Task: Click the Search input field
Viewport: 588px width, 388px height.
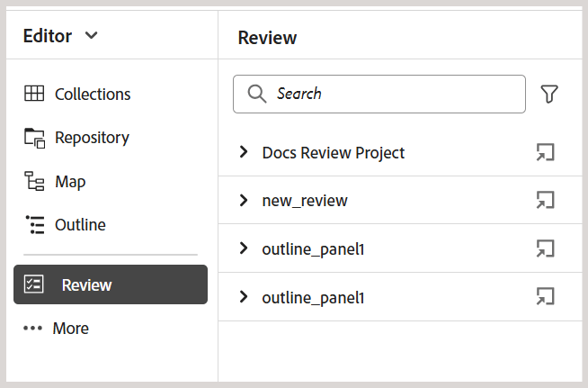Action: pos(387,94)
